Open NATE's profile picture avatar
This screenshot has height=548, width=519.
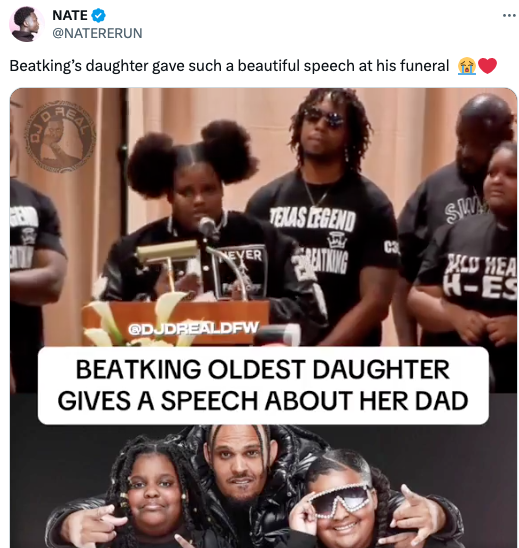[x=26, y=24]
